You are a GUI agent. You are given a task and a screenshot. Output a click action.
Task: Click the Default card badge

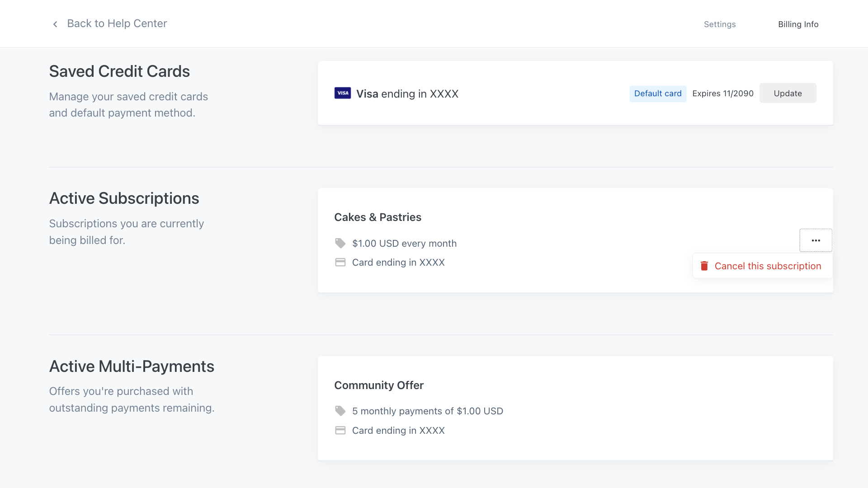tap(658, 94)
